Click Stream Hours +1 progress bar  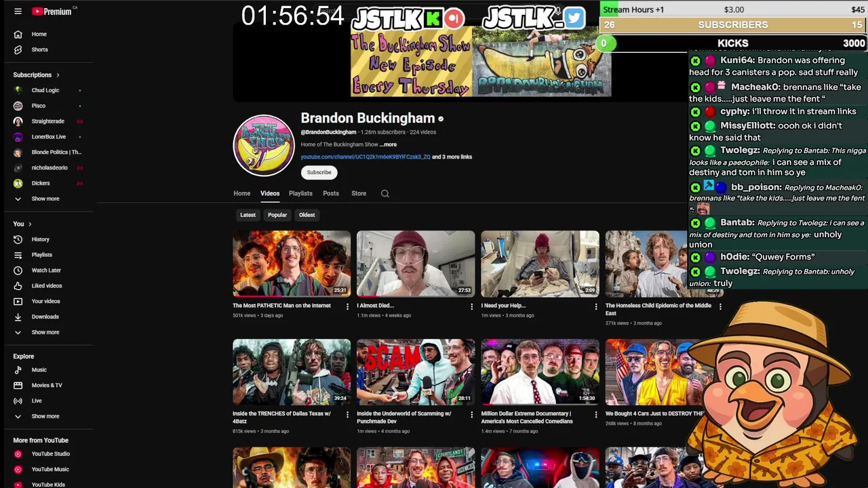[733, 9]
